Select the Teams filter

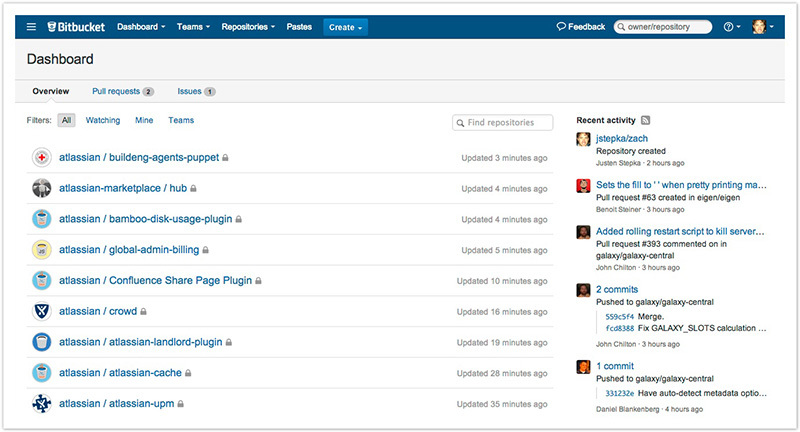[x=181, y=120]
